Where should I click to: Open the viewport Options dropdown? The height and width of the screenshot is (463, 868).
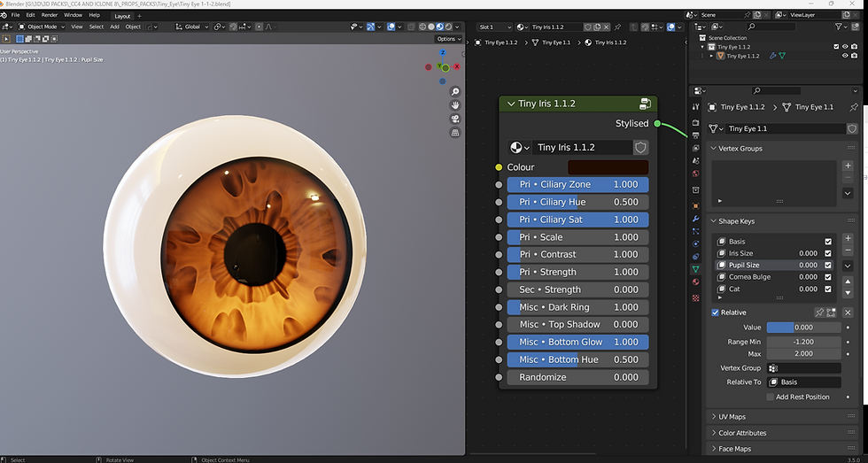(x=448, y=39)
